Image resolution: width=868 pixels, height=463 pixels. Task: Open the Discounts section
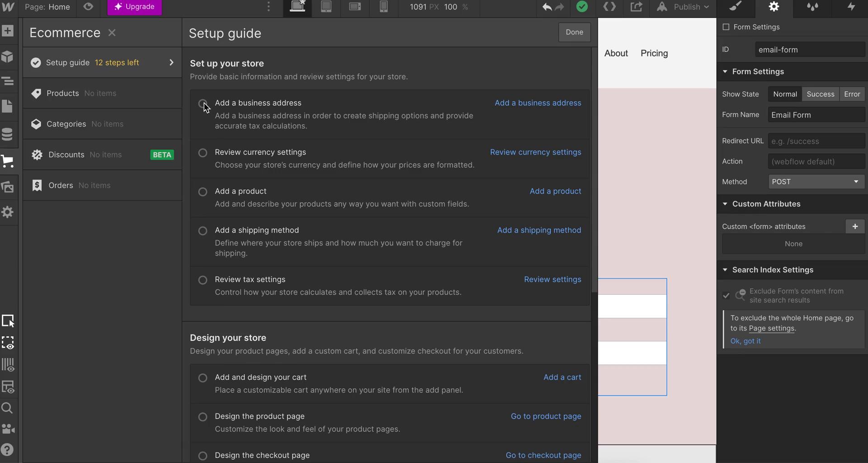(102, 155)
